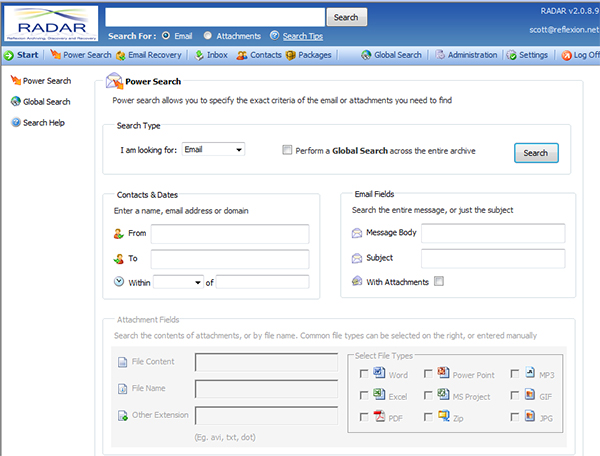This screenshot has width=600, height=456.
Task: Click the To input field
Action: (x=230, y=259)
